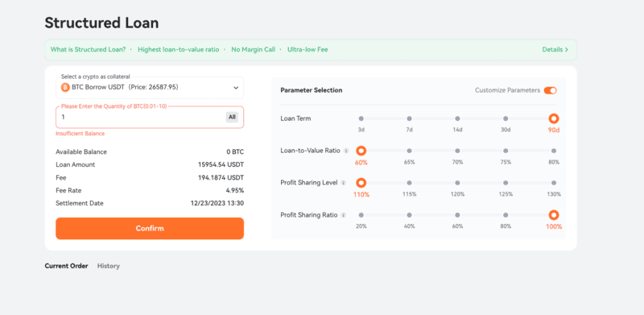Click the Fee Rate value 4.95%
The image size is (644, 315).
(x=235, y=191)
